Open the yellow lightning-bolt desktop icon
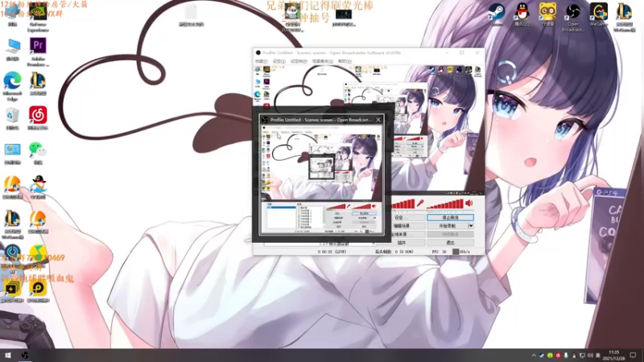644x362 pixels. (13, 291)
